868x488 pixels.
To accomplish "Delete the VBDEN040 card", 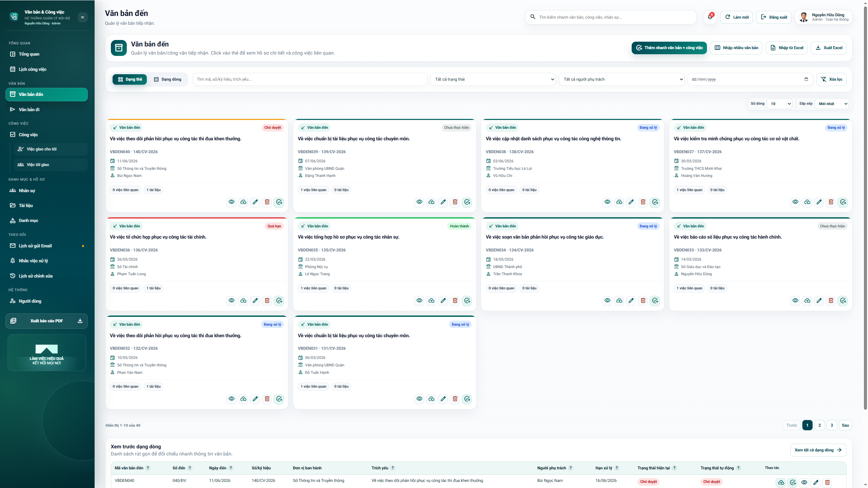I will pyautogui.click(x=267, y=202).
